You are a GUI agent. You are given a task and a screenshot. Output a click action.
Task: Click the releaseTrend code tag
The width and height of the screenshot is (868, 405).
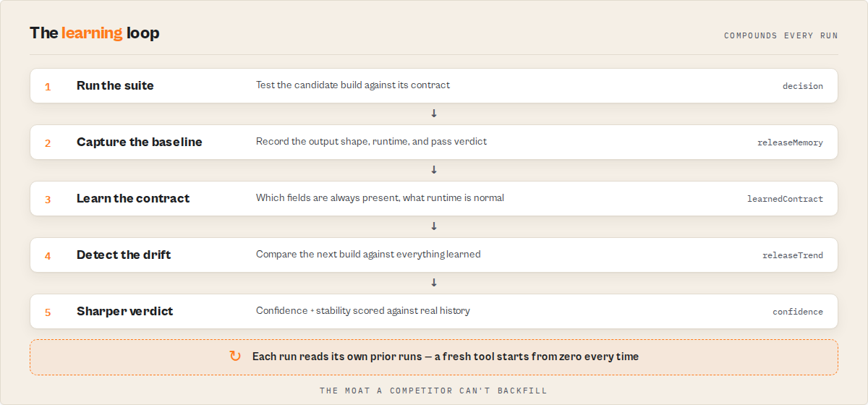(x=793, y=255)
